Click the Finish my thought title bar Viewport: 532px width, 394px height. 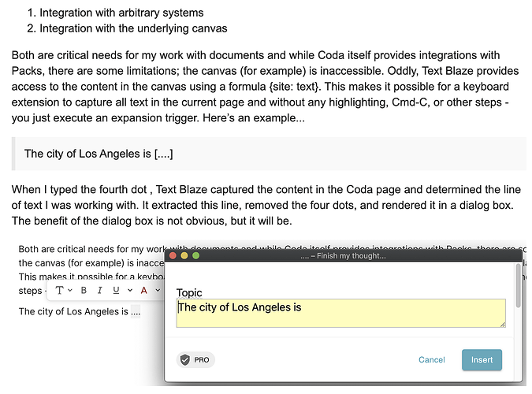[343, 255]
